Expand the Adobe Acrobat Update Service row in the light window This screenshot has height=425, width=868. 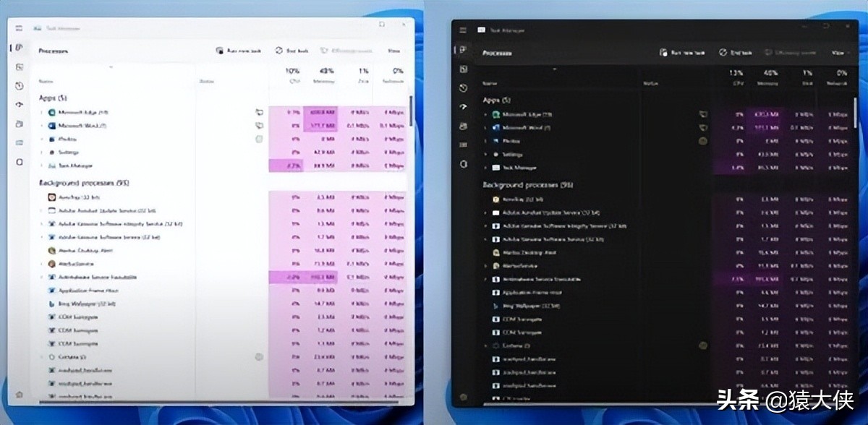pyautogui.click(x=41, y=210)
